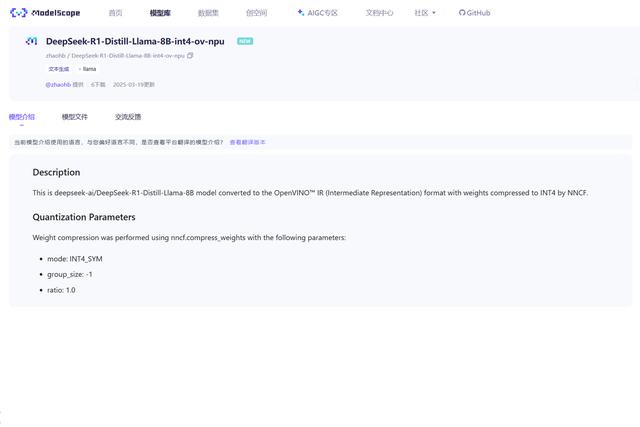This screenshot has width=640, height=427.
Task: Go to the 创空间 navigation item
Action: pyautogui.click(x=256, y=13)
